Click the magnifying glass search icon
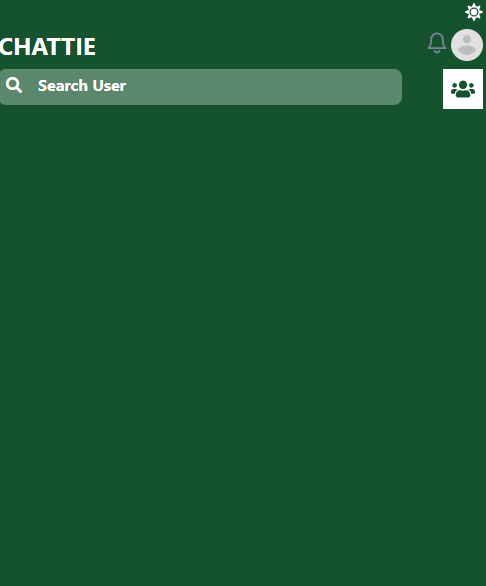 click(x=14, y=85)
